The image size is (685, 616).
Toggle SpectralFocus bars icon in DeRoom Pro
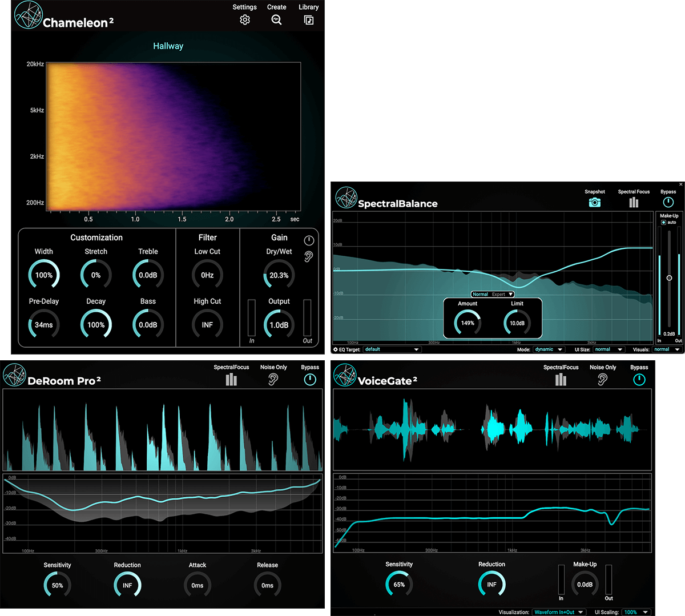point(231,380)
